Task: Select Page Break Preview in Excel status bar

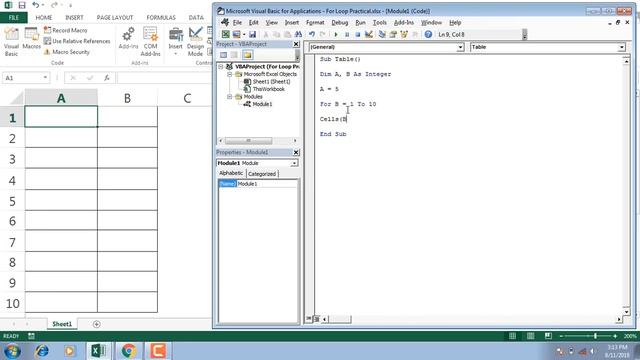Action: [548, 336]
